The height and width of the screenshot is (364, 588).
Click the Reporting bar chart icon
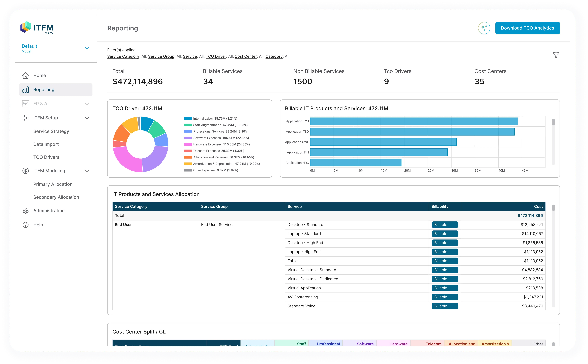(x=26, y=90)
